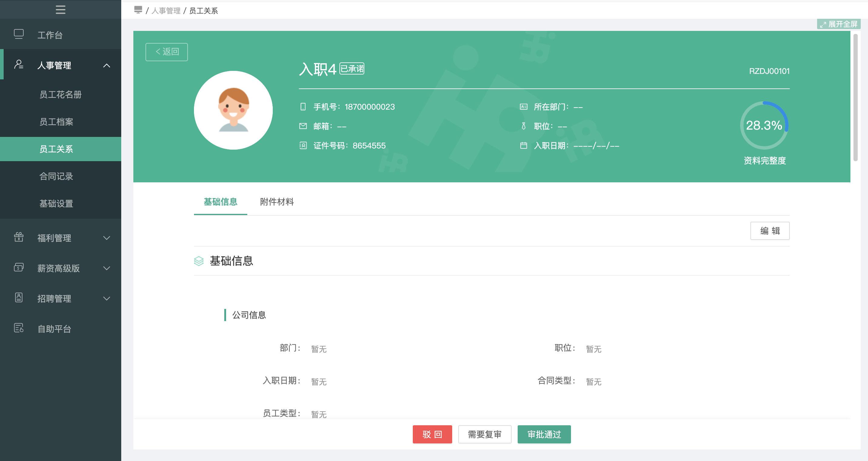Go to 人事管理 in the breadcrumb

(x=166, y=11)
